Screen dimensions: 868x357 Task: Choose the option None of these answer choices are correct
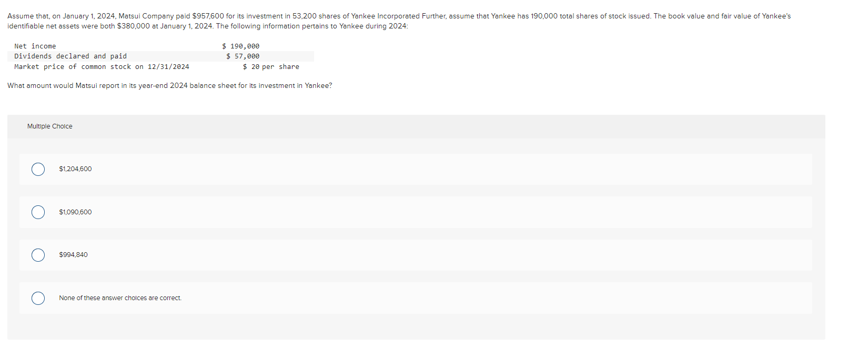coord(37,298)
